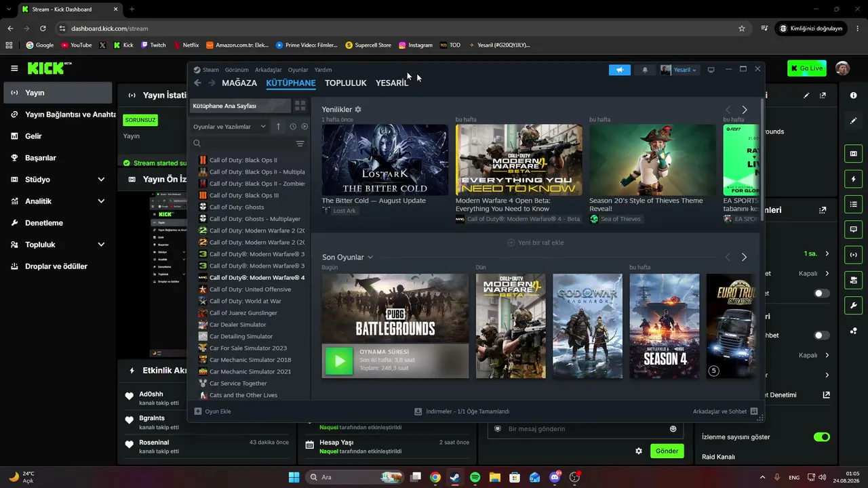Open Steam notifications bell
868x488 pixels.
click(x=645, y=70)
